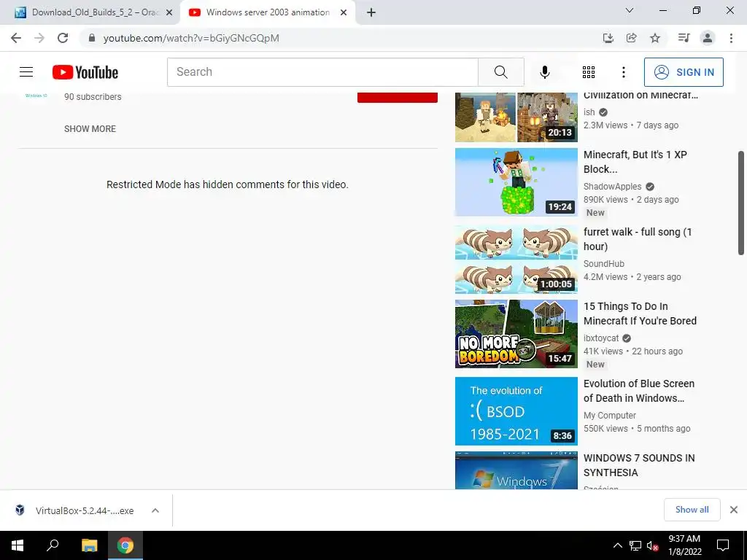Screen dimensions: 747x560
Task: Click the muted volume tray icon
Action: (653, 545)
